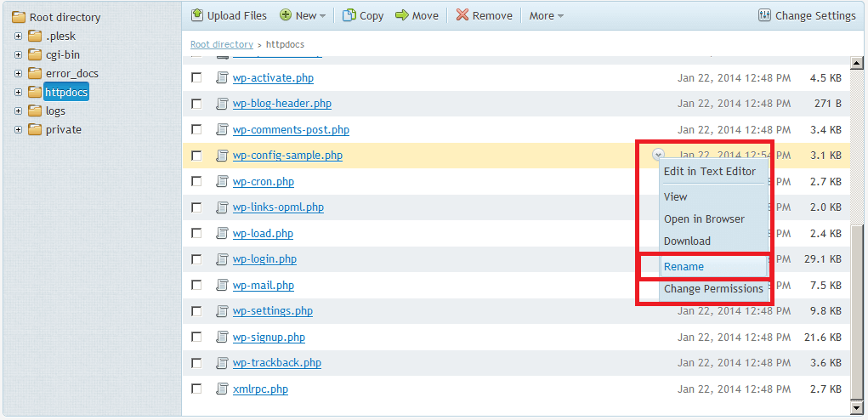Select the httpdocs folder in tree
The width and height of the screenshot is (868, 420).
pos(66,93)
